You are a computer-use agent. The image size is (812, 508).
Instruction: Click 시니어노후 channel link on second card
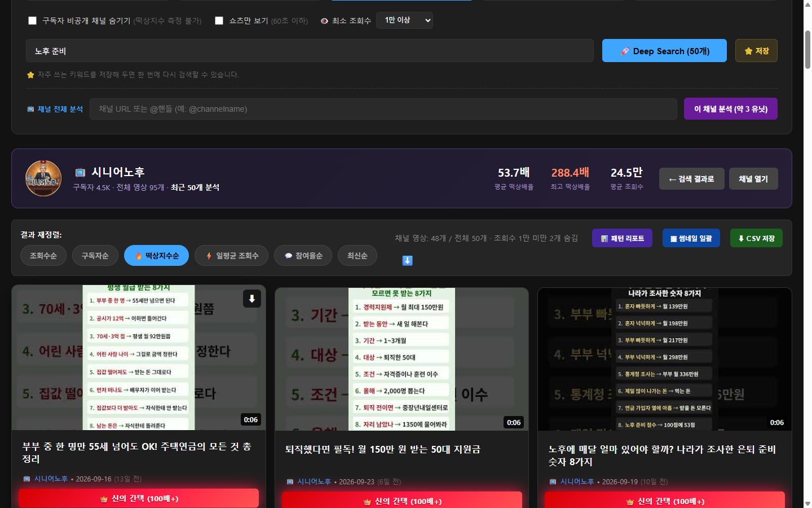coord(314,481)
